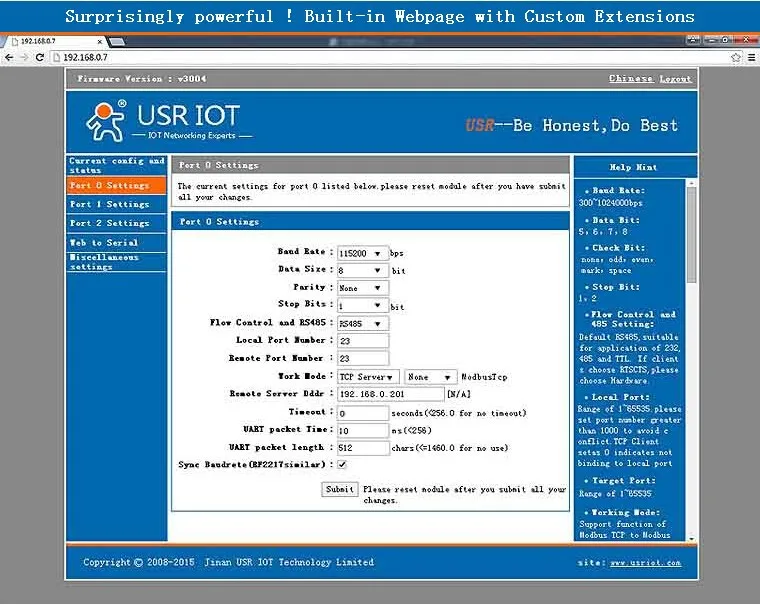Edit the Remote Server Addr field

coord(390,394)
